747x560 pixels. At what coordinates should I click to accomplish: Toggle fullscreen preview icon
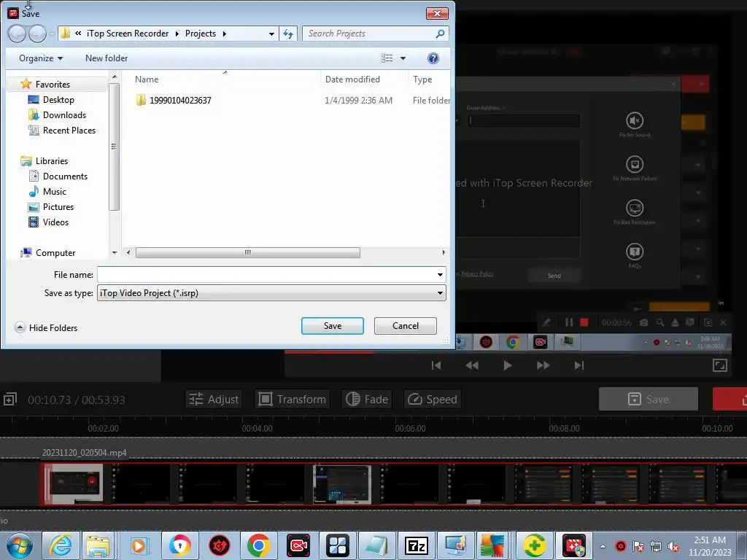coord(719,365)
